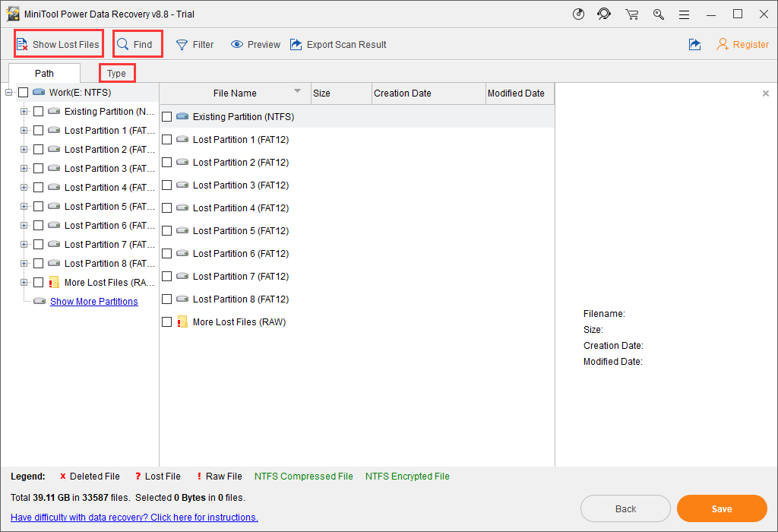Check the Existing Partition (NTFS) list checkbox

coord(167,117)
